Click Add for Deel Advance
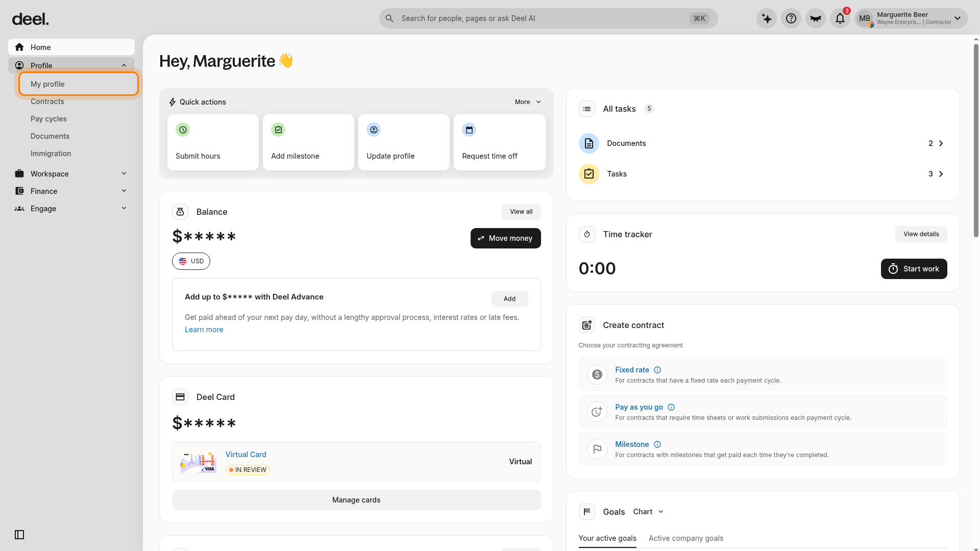 coord(509,299)
